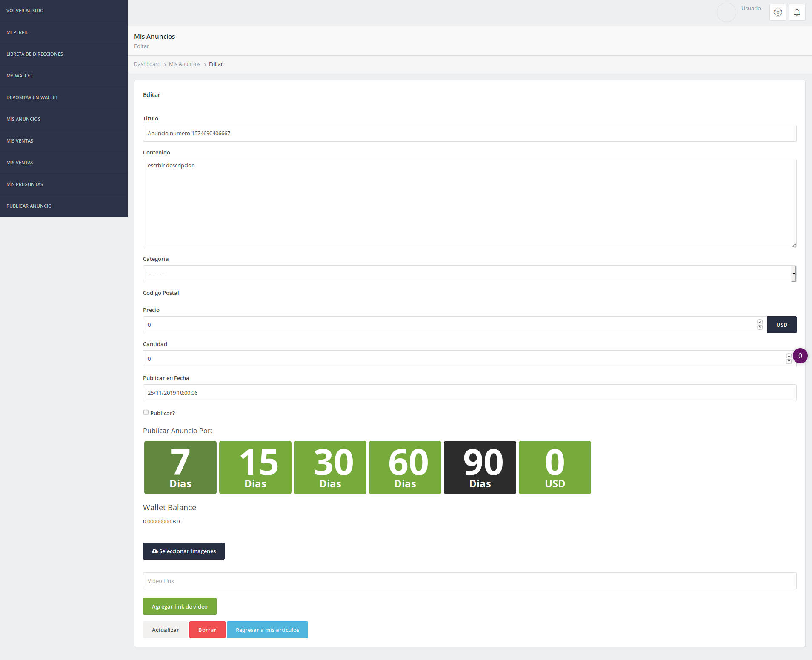Click Regresar a mis articulos button

coord(267,630)
